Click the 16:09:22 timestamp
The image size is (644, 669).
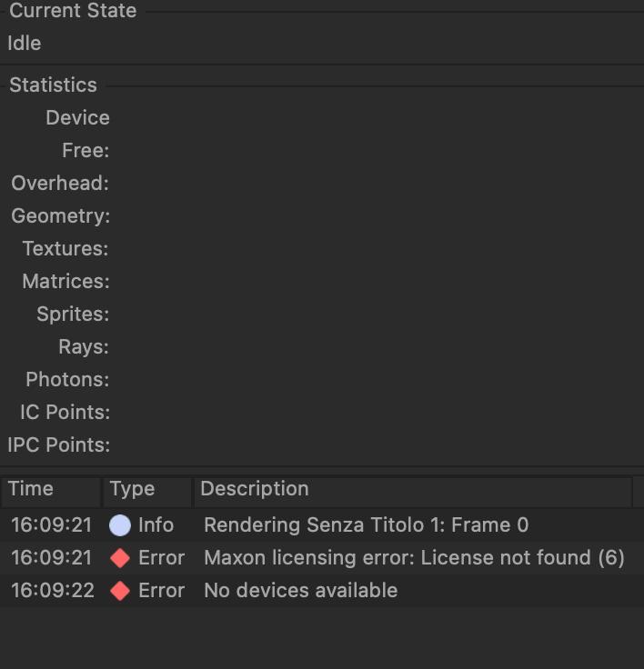(53, 590)
